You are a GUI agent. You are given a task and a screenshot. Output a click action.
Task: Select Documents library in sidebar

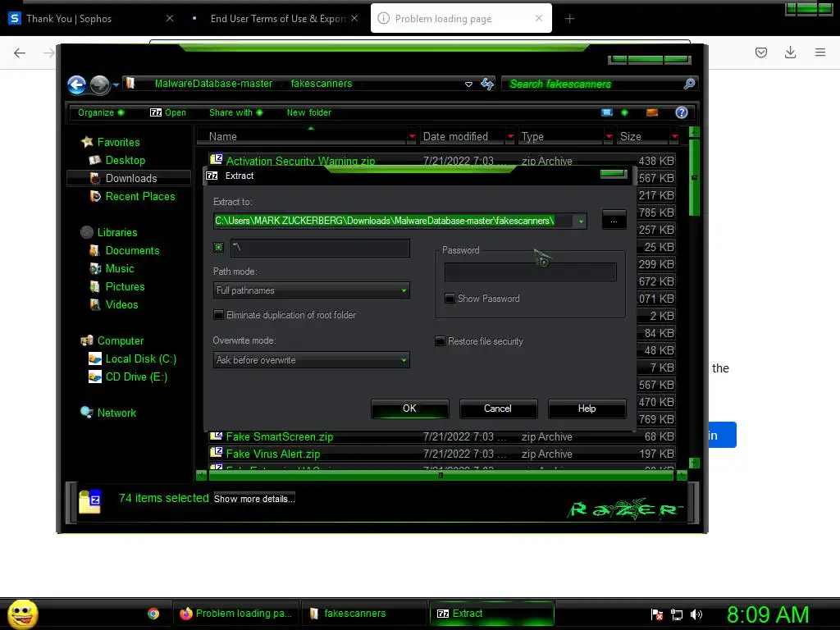pos(125,250)
